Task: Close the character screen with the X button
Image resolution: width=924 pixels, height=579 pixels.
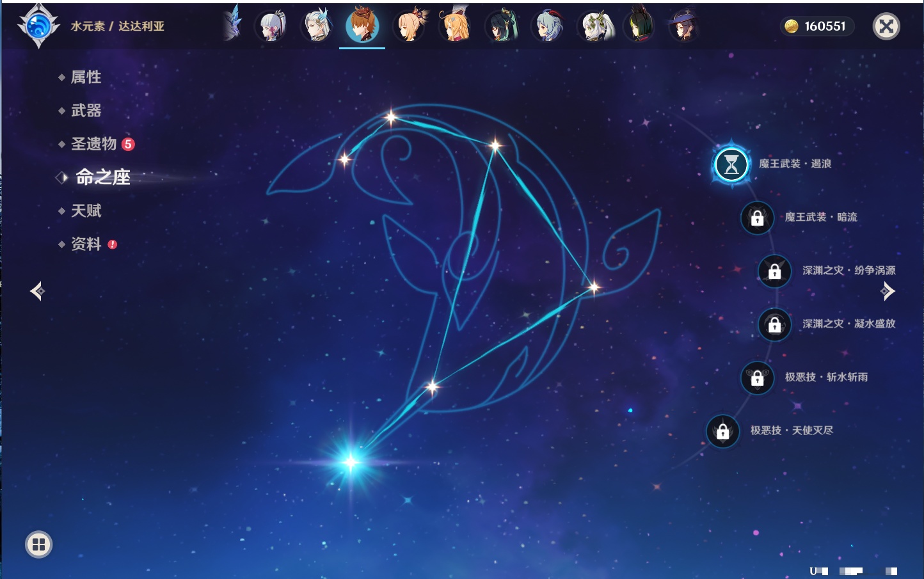Action: [x=886, y=26]
